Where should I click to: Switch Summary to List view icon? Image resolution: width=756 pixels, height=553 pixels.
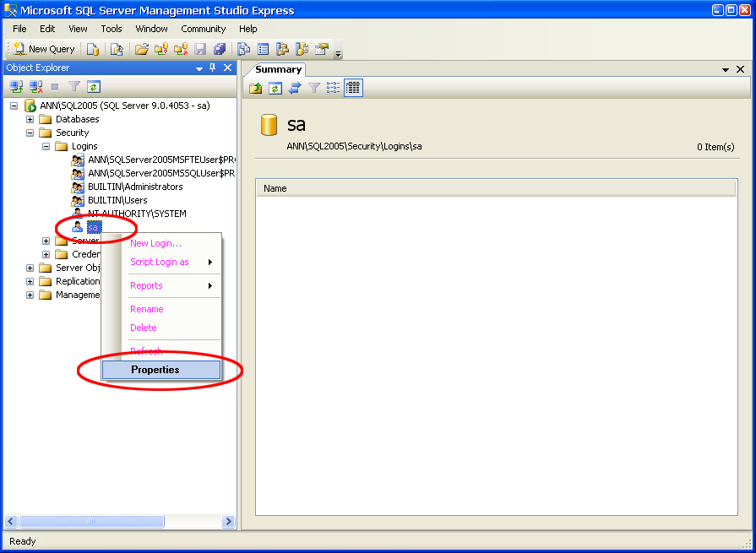tap(334, 88)
